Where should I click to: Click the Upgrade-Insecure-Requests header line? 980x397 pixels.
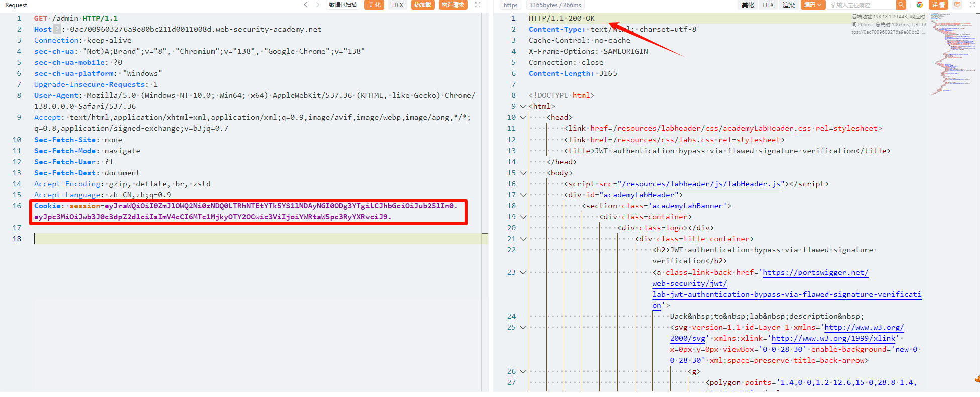96,84
